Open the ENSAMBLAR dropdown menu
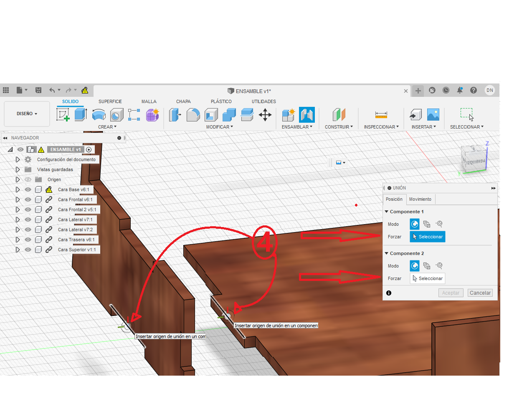The width and height of the screenshot is (532, 399). click(x=297, y=127)
